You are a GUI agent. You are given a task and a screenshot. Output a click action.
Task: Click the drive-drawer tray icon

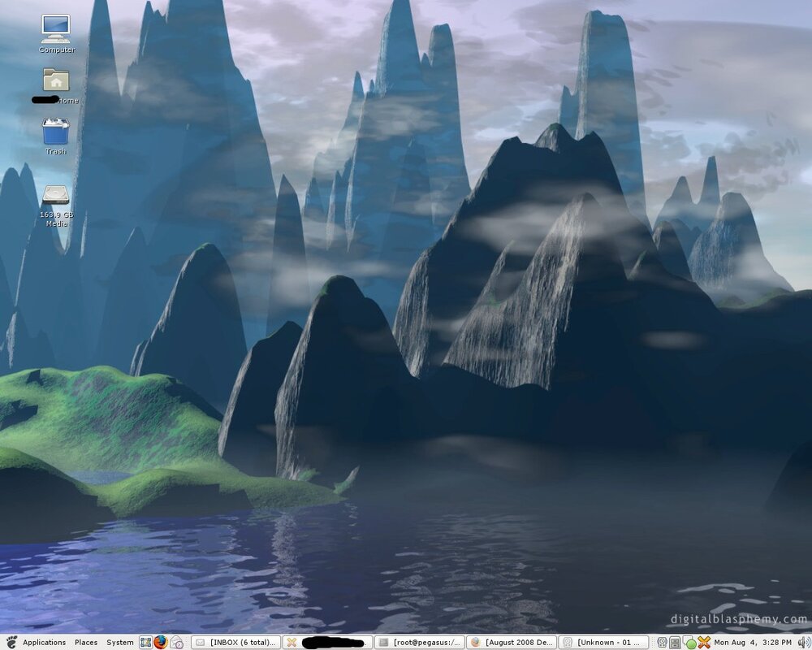point(675,643)
